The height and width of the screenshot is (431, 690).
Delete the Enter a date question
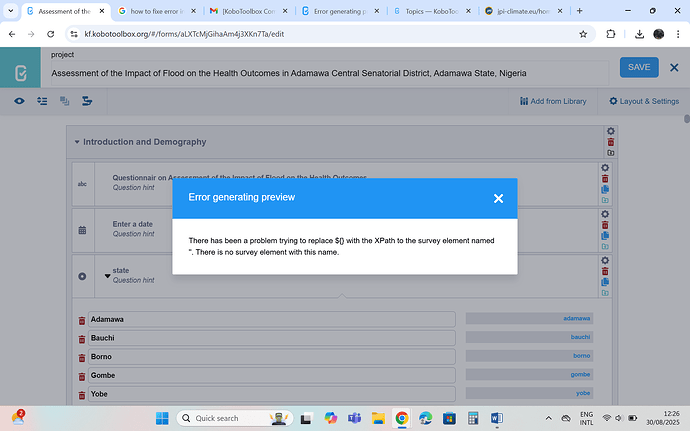coord(605,225)
